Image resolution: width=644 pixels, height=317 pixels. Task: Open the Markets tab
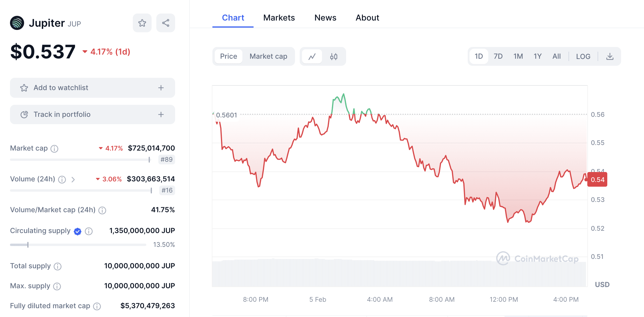pyautogui.click(x=279, y=18)
